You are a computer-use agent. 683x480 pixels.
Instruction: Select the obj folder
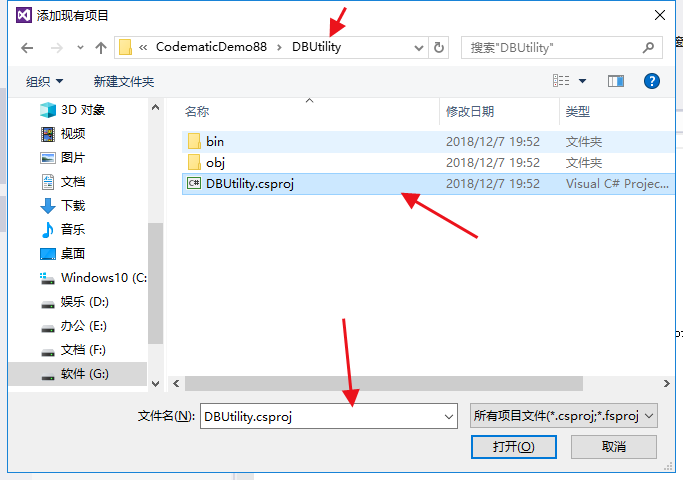point(428,162)
